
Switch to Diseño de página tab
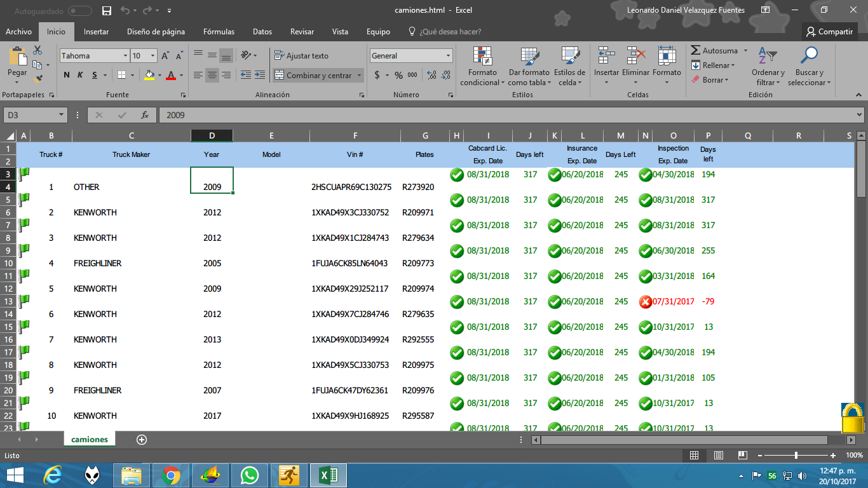156,32
